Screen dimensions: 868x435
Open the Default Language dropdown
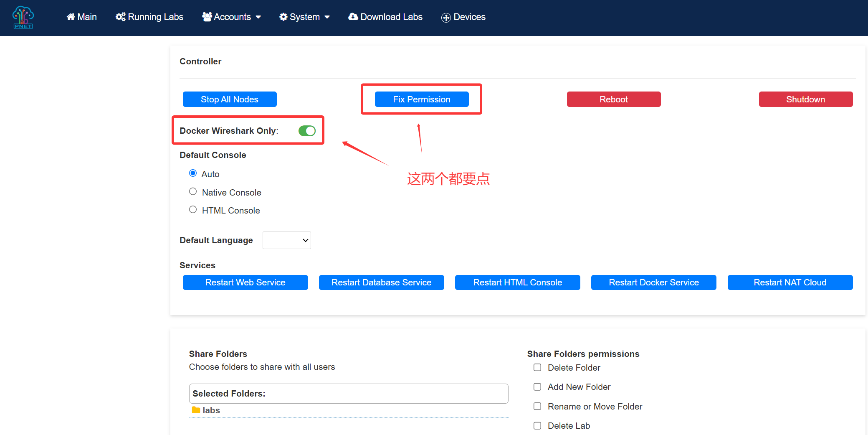coord(287,240)
